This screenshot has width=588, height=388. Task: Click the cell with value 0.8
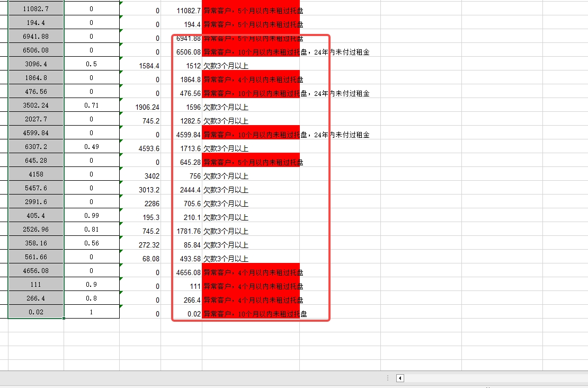(x=92, y=298)
